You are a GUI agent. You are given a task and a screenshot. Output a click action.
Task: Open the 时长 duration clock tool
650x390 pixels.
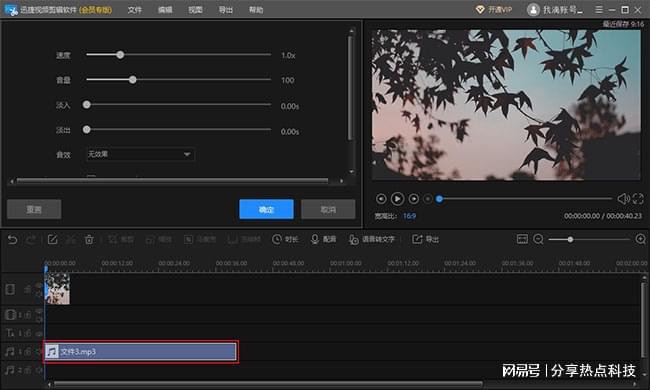(285, 239)
